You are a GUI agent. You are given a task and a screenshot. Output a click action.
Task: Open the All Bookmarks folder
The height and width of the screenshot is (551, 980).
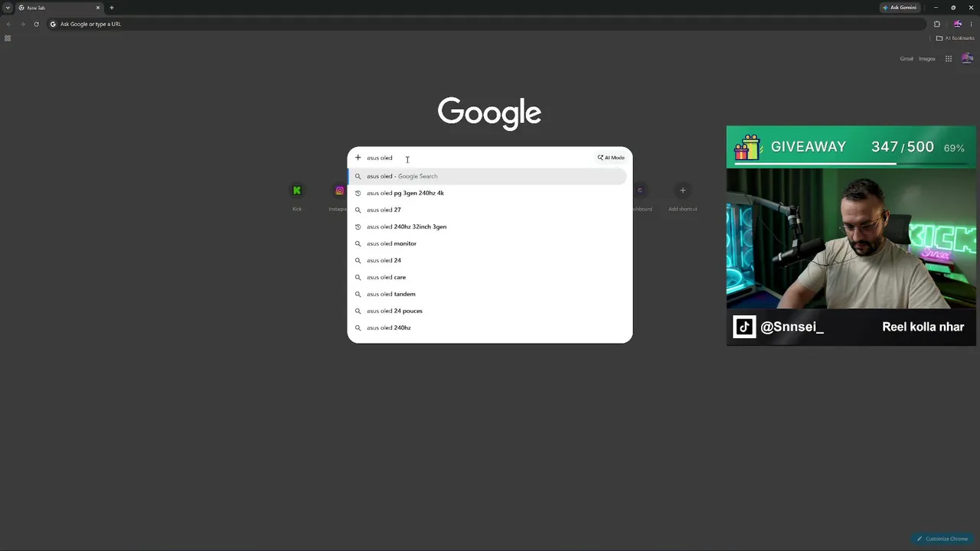click(955, 38)
